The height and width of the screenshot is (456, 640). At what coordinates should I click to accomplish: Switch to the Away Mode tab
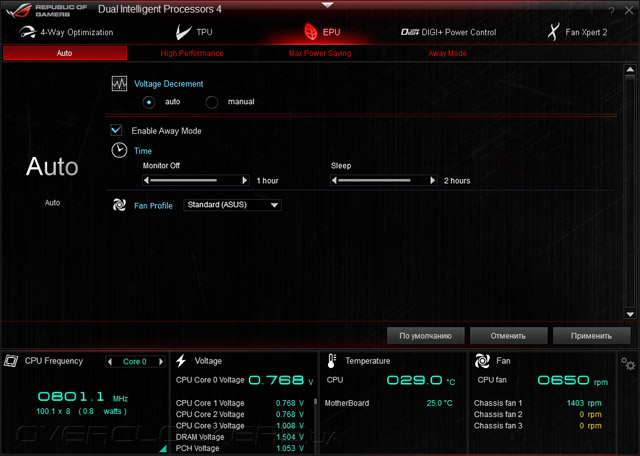click(447, 53)
